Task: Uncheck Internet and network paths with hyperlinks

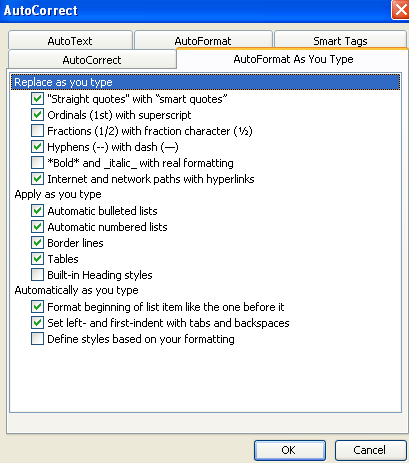Action: (x=37, y=179)
